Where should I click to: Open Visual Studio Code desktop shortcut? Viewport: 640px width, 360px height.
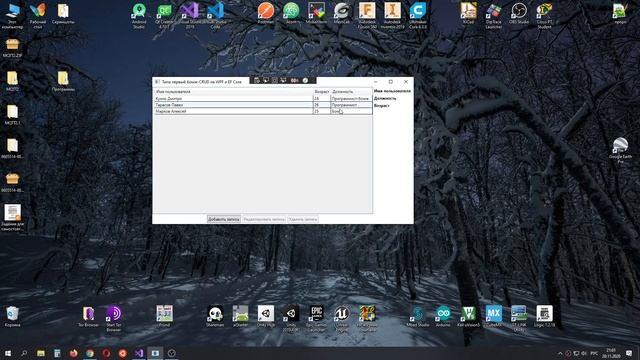click(x=215, y=16)
